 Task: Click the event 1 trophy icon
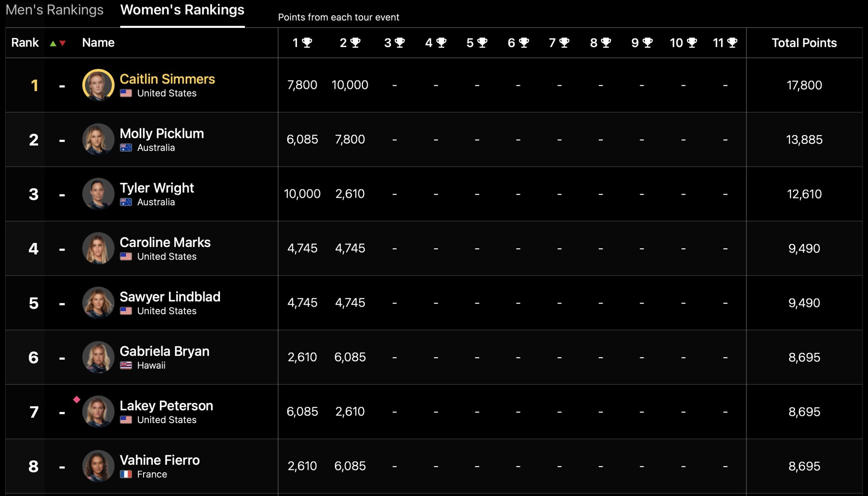[307, 43]
